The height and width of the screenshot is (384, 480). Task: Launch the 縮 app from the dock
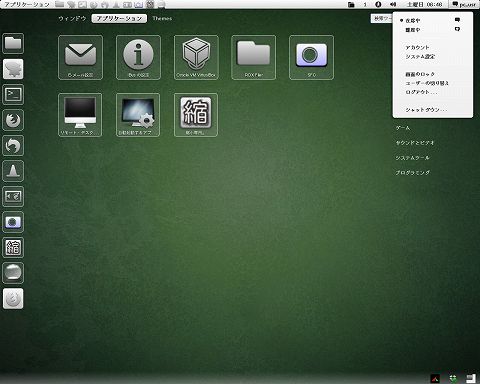(13, 247)
